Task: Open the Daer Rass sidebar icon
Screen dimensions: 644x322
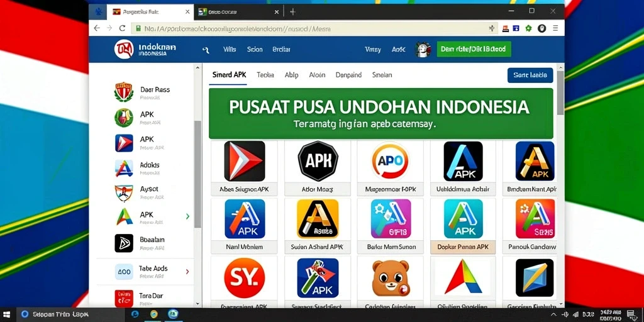Action: pyautogui.click(x=124, y=92)
